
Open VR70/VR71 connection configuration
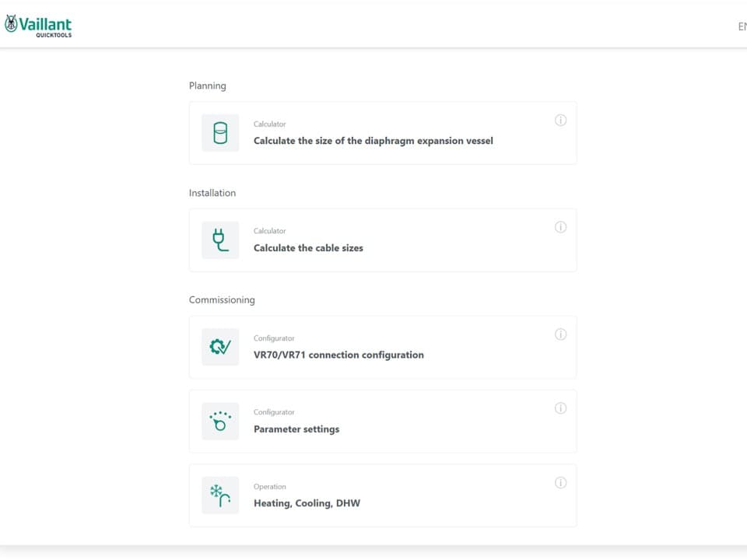(x=338, y=355)
